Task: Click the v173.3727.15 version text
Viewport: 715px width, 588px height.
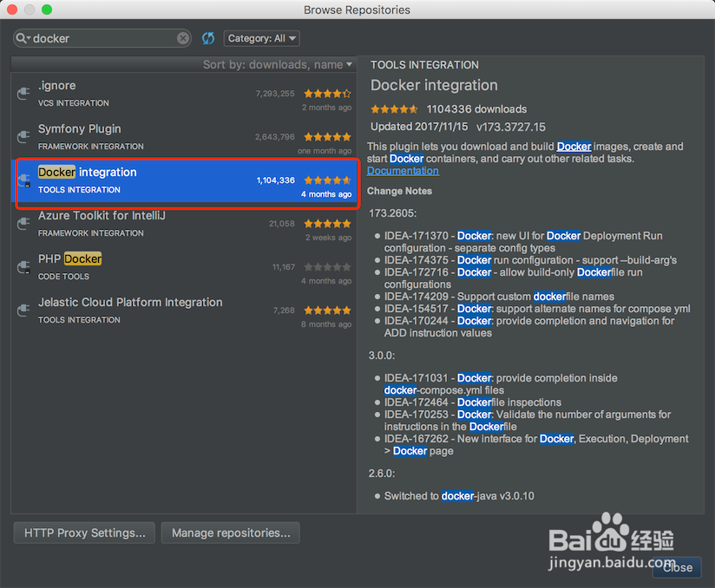Action: (x=511, y=127)
